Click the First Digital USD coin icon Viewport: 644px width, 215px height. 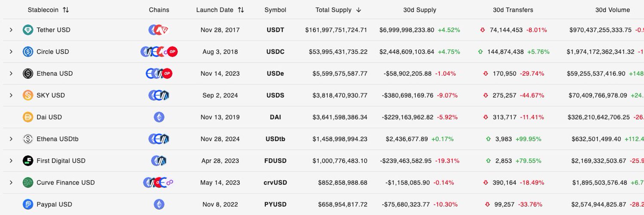tap(28, 161)
